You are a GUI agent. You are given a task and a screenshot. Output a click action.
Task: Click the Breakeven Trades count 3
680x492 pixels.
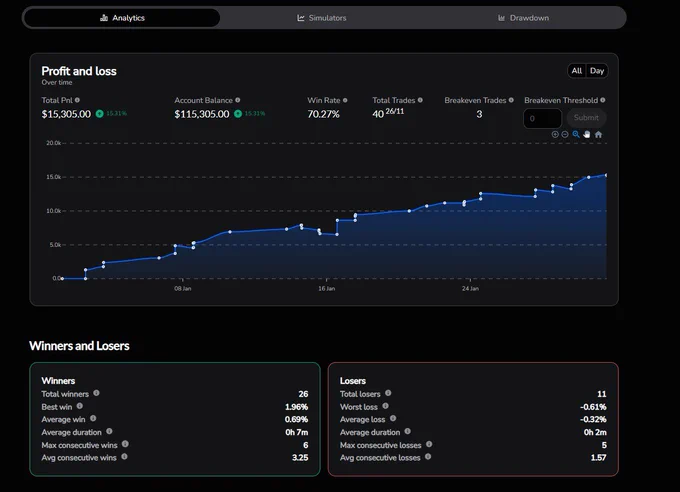click(479, 114)
